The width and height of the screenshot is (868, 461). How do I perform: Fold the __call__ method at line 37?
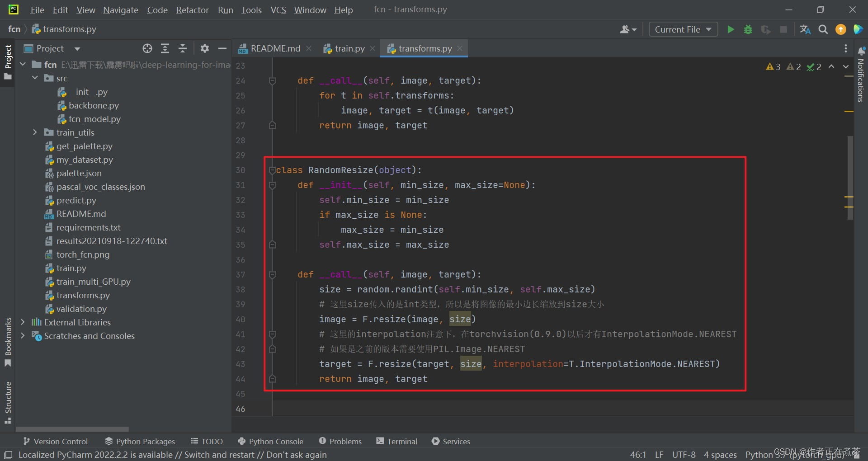coord(272,275)
